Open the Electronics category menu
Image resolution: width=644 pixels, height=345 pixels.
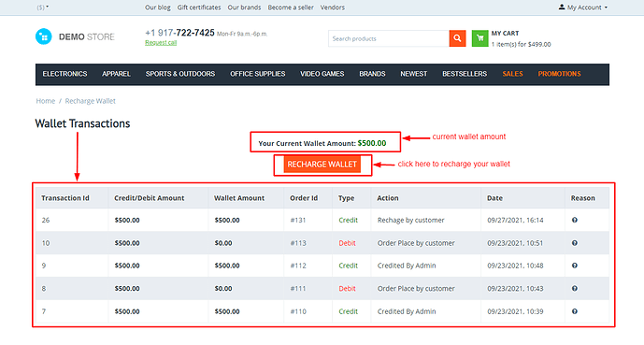tap(64, 74)
